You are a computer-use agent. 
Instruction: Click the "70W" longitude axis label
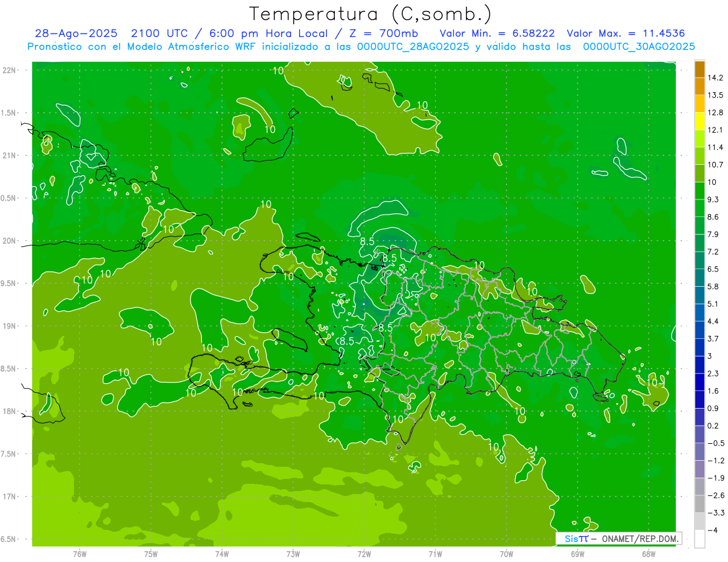coord(507,554)
